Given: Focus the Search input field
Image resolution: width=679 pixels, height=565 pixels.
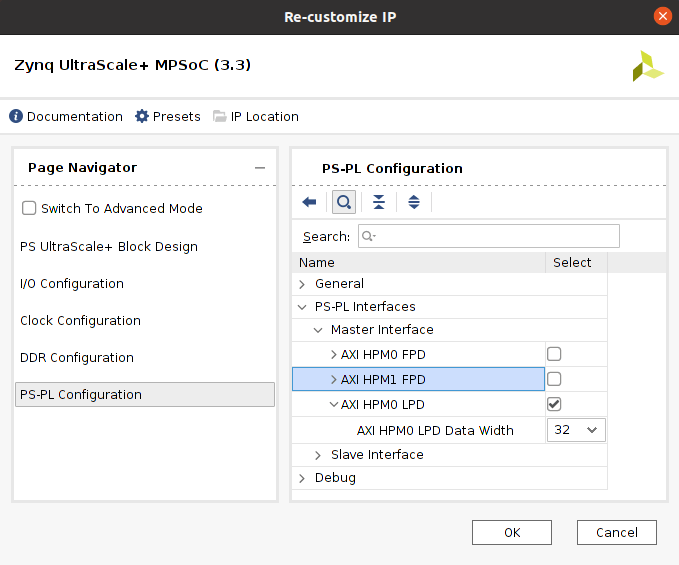Looking at the screenshot, I should coord(489,236).
